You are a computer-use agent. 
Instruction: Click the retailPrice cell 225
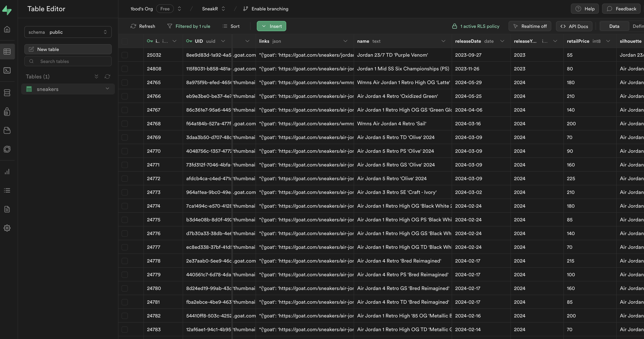pos(590,178)
